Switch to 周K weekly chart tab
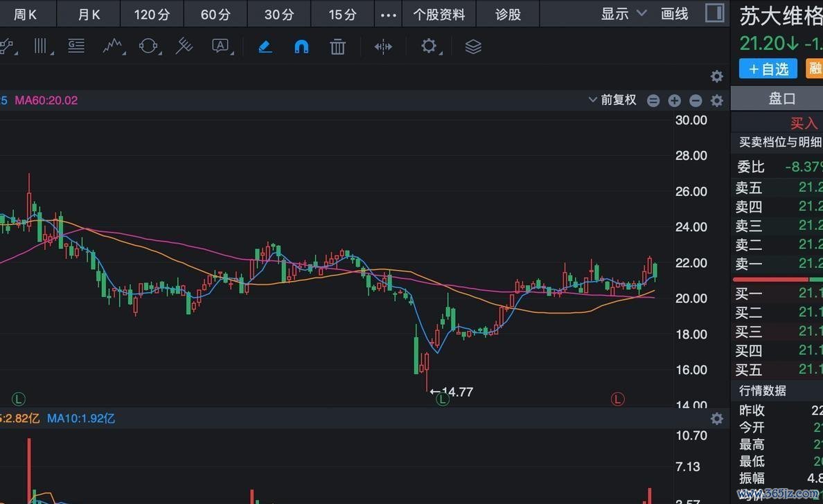823x504 pixels. coord(25,14)
